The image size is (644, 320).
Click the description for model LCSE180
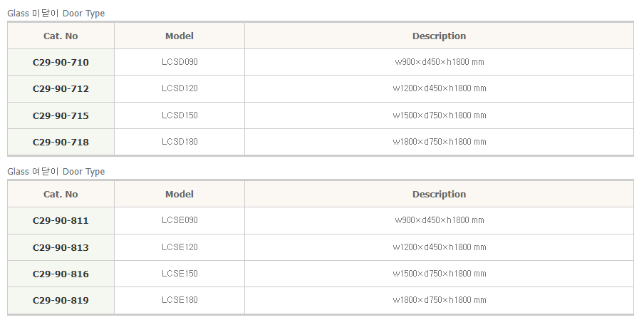(x=439, y=300)
